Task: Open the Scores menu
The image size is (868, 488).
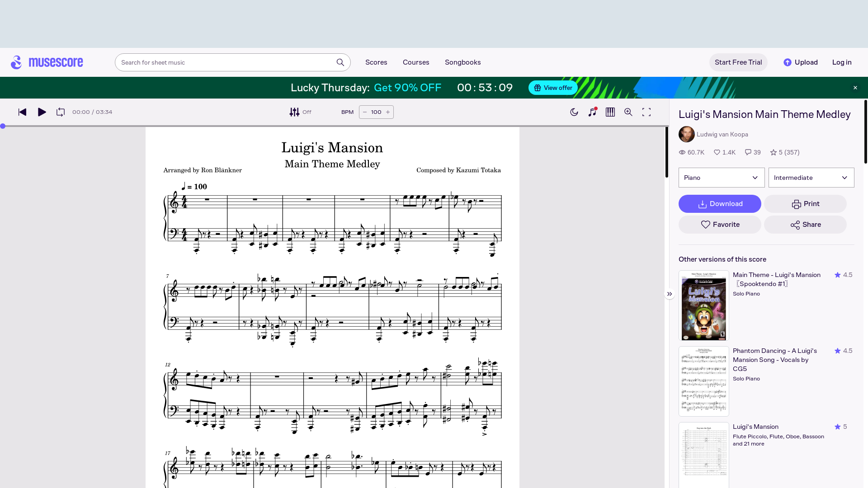Action: (x=376, y=62)
